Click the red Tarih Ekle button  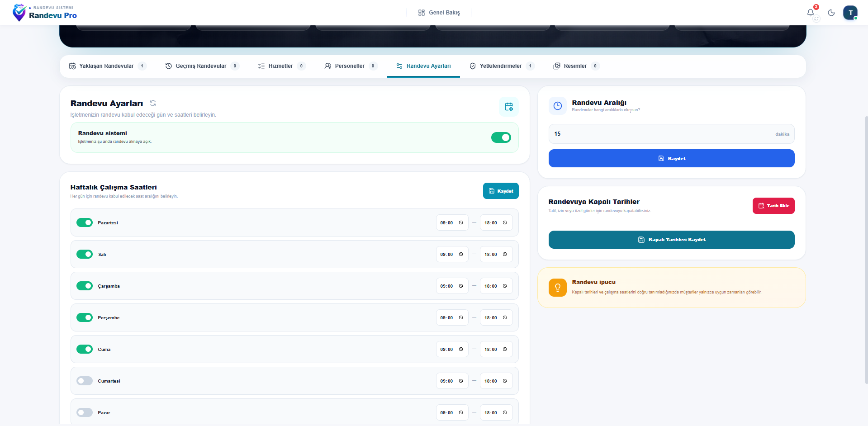tap(773, 206)
